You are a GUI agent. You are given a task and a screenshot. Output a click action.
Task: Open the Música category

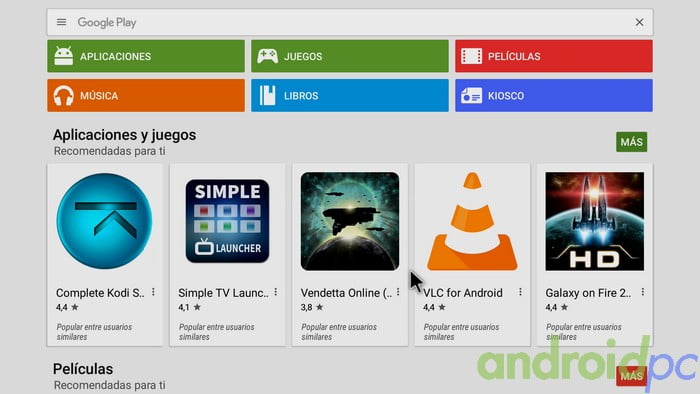pyautogui.click(x=146, y=95)
